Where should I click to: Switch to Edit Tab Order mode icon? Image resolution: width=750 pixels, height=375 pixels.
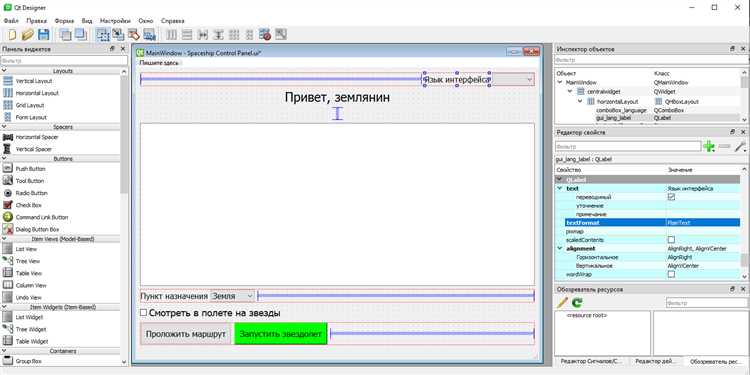[150, 34]
